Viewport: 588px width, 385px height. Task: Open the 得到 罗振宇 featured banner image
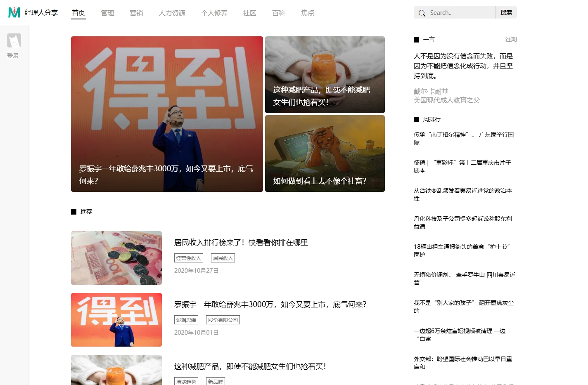click(167, 114)
